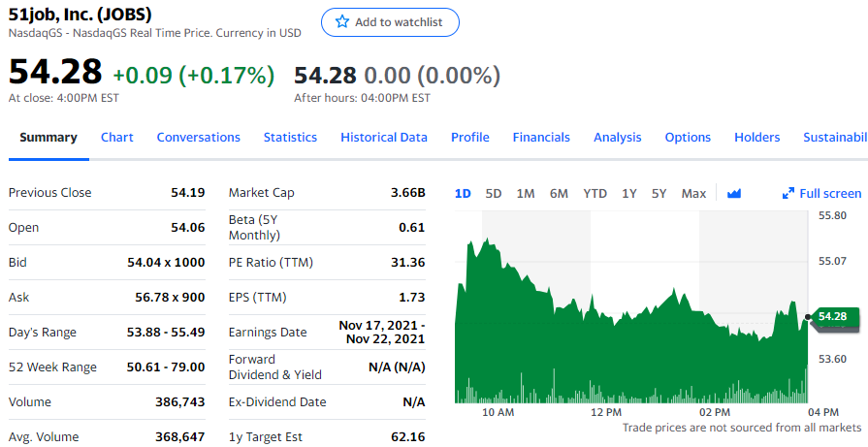868x447 pixels.
Task: Click the Open value 54.06
Action: (x=187, y=227)
